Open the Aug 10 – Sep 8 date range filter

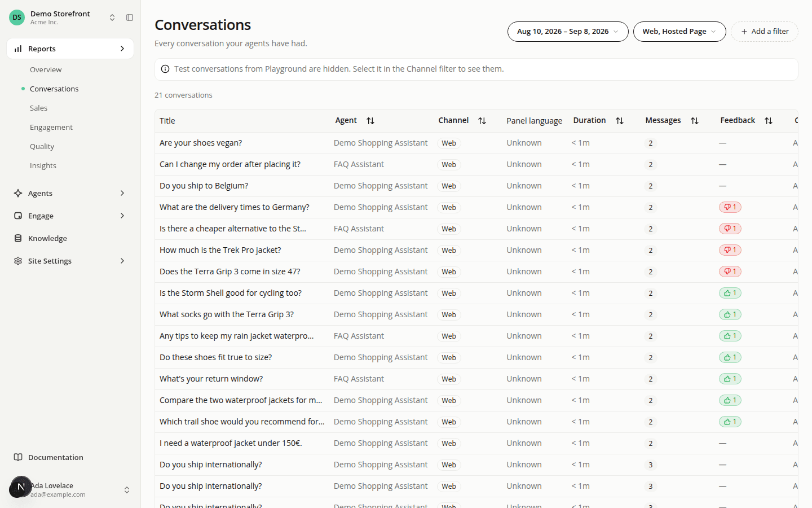click(568, 32)
